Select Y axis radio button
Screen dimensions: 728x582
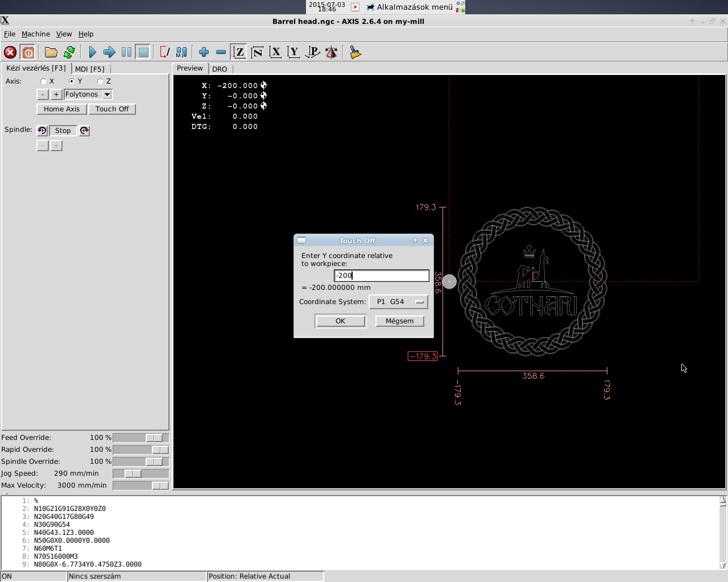coord(72,81)
